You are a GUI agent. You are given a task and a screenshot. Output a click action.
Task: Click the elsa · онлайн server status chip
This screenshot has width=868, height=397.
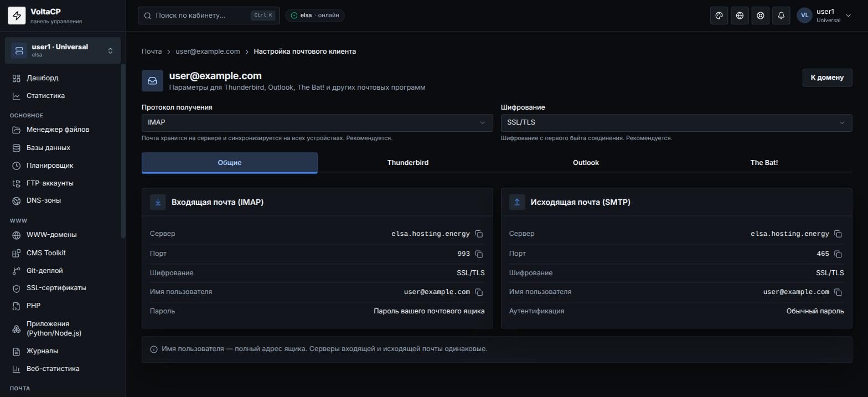click(x=315, y=16)
